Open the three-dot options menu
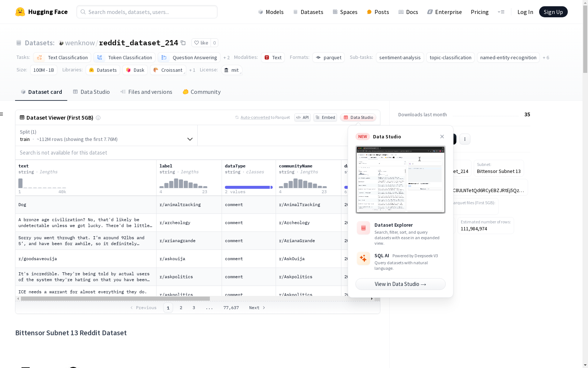The height and width of the screenshot is (368, 588). point(465,139)
